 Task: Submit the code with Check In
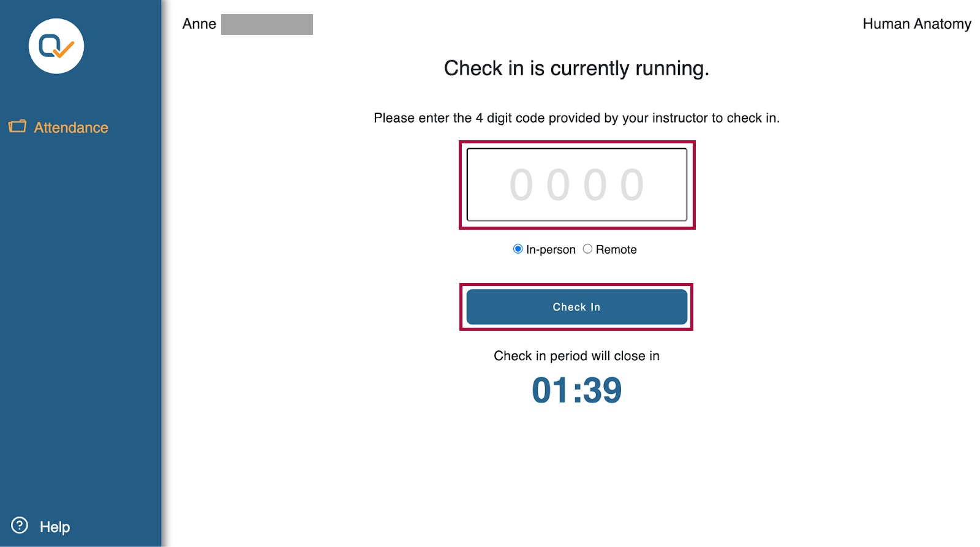pyautogui.click(x=576, y=307)
